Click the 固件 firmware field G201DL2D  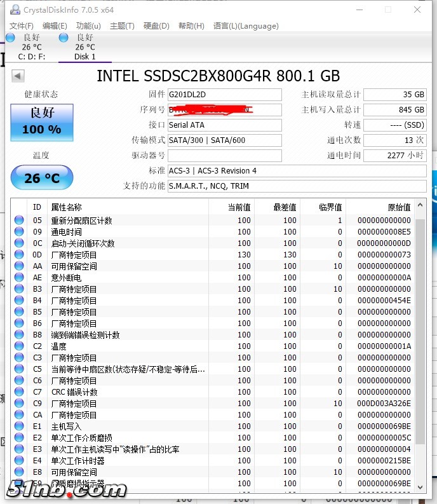click(x=224, y=95)
